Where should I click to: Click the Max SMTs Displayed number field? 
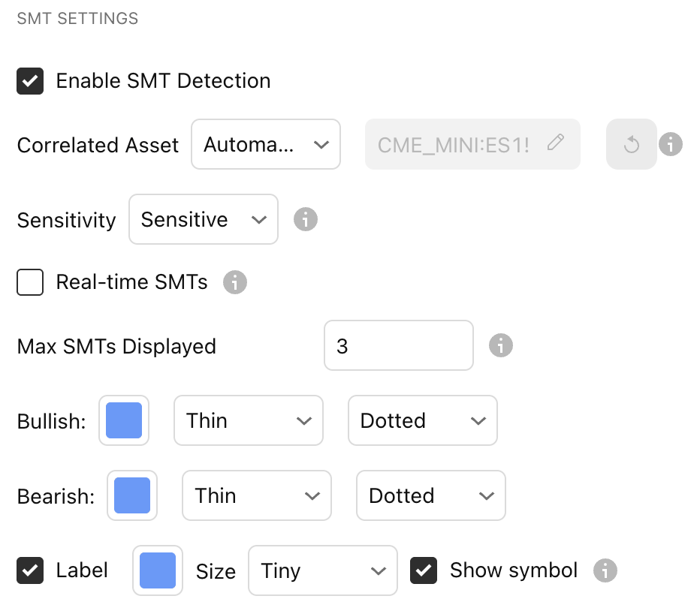pyautogui.click(x=399, y=345)
